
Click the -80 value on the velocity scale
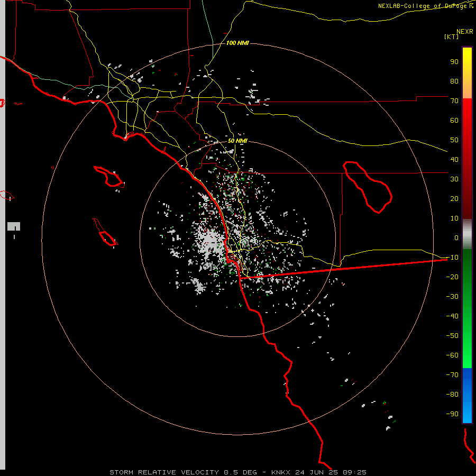point(452,395)
